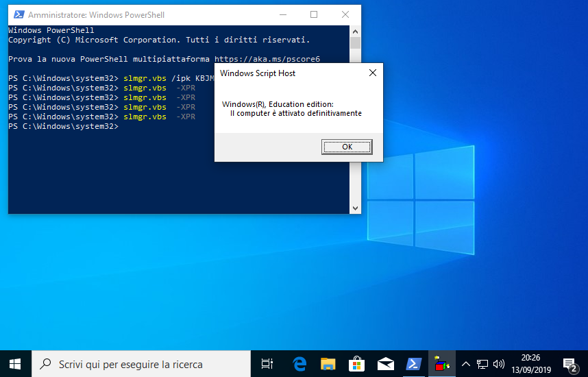The image size is (588, 377).
Task: Close the PowerShell window
Action: point(345,14)
